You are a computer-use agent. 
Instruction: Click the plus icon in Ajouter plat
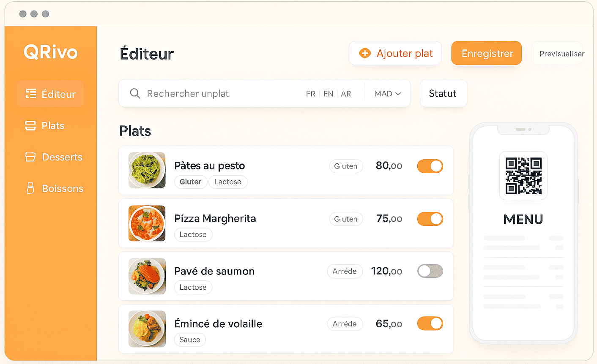(x=364, y=53)
